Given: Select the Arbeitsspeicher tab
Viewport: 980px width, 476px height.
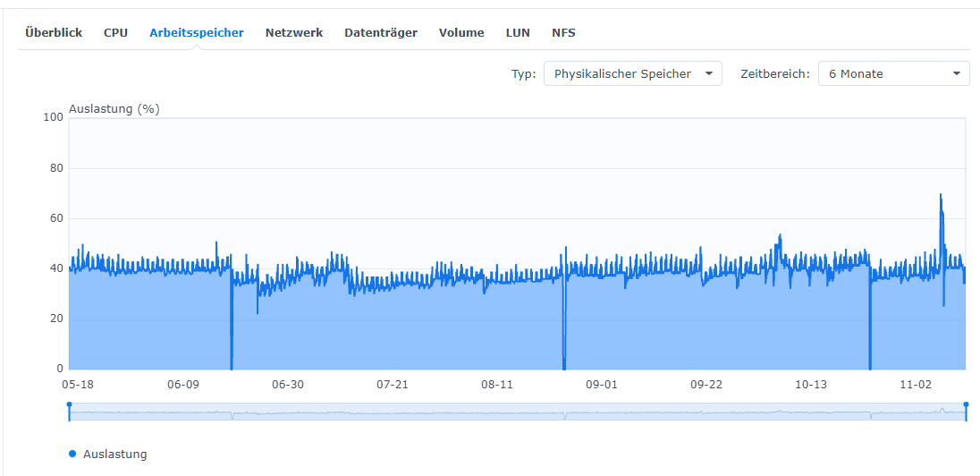Looking at the screenshot, I should coord(196,33).
